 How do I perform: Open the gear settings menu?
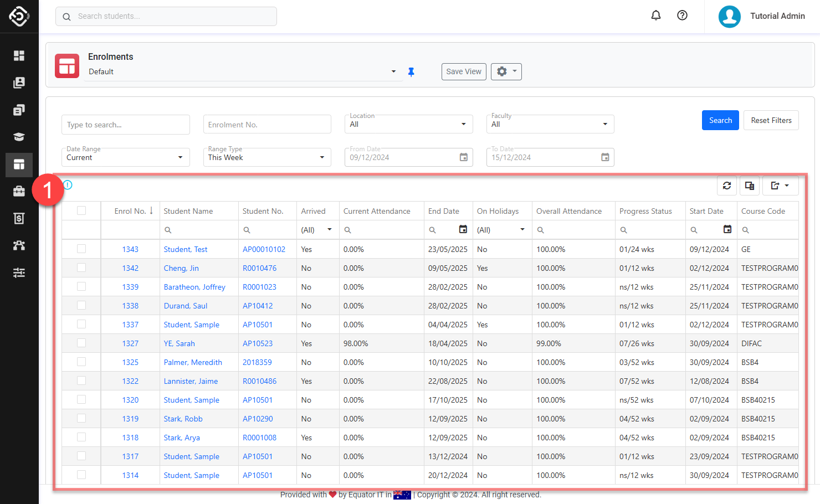click(x=506, y=71)
